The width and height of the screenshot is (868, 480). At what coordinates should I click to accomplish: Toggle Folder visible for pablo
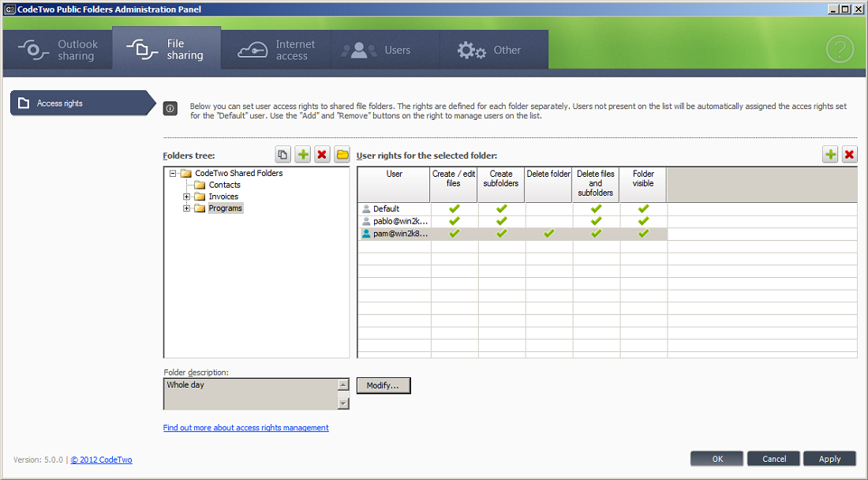[643, 221]
